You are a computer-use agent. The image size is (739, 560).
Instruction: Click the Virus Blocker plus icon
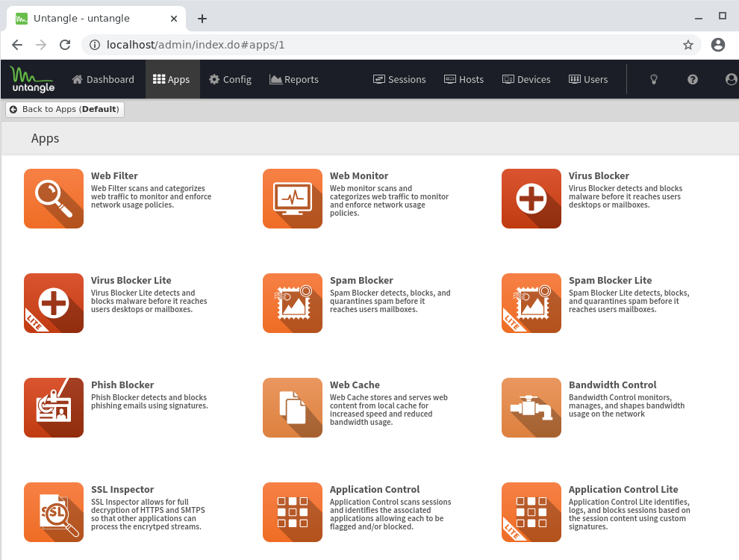tap(531, 199)
